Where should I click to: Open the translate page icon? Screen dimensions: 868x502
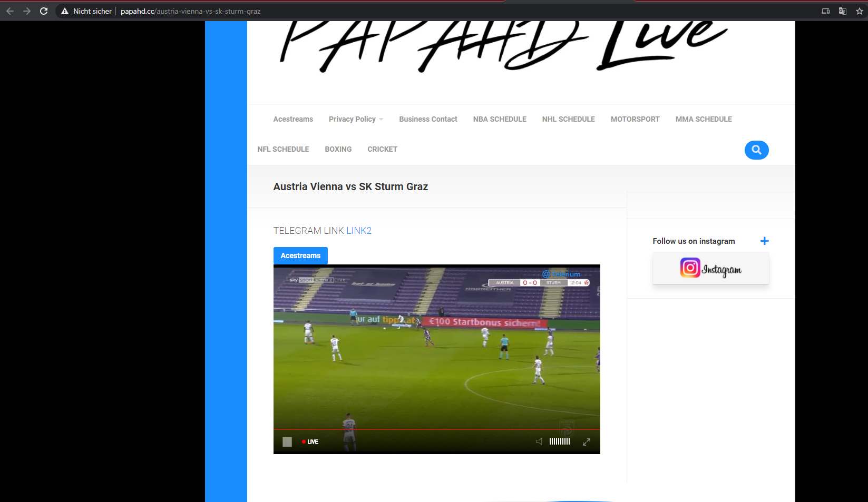(x=842, y=11)
